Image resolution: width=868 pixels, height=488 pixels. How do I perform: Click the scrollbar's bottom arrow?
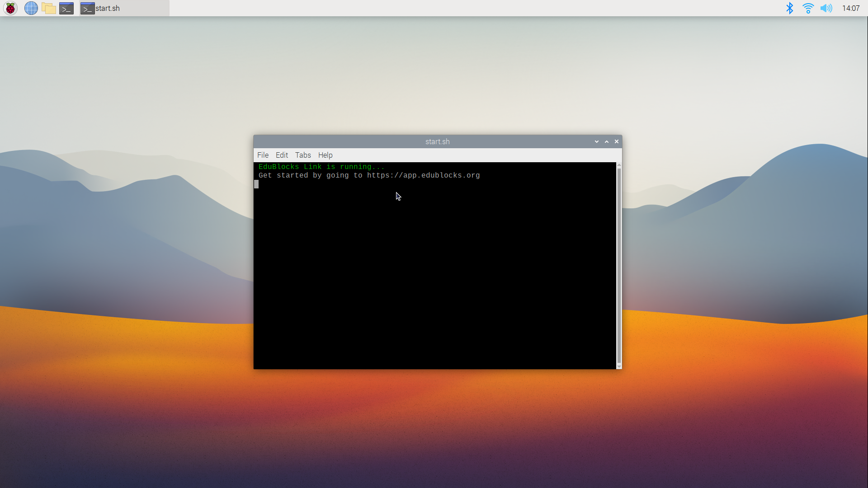619,366
